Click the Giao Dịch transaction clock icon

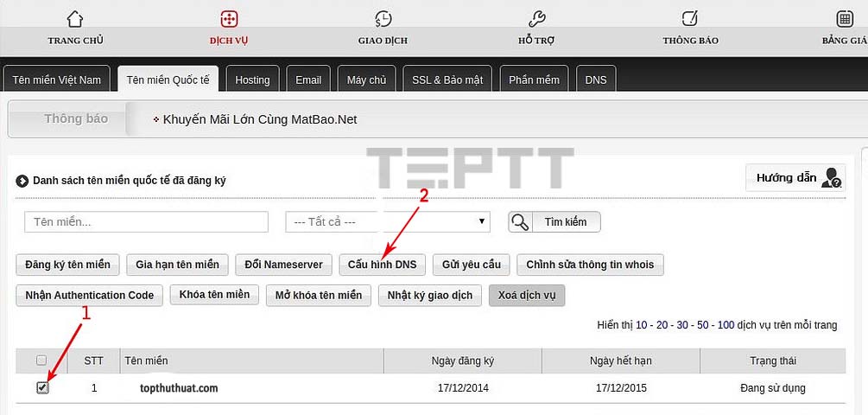(383, 18)
